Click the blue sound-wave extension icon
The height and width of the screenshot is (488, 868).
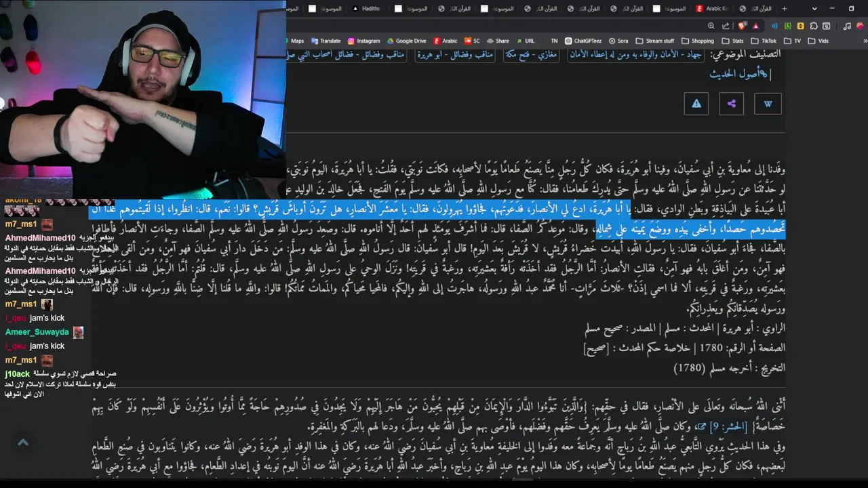[x=774, y=26]
